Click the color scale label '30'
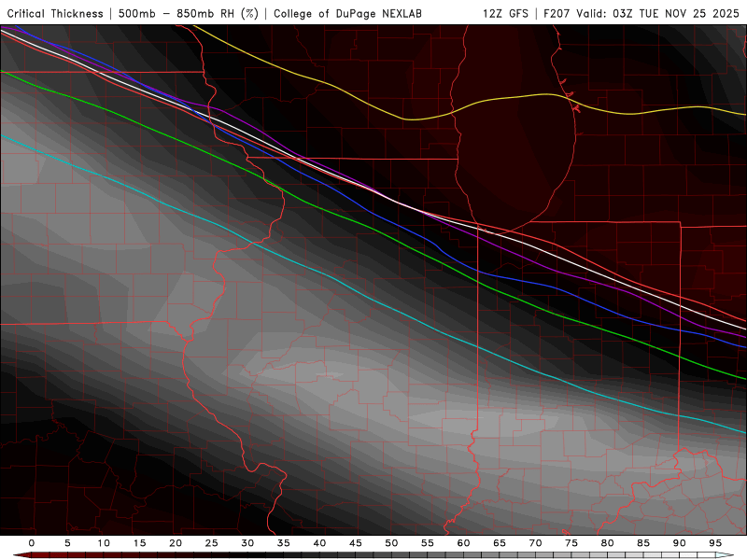The image size is (747, 560). (x=247, y=543)
